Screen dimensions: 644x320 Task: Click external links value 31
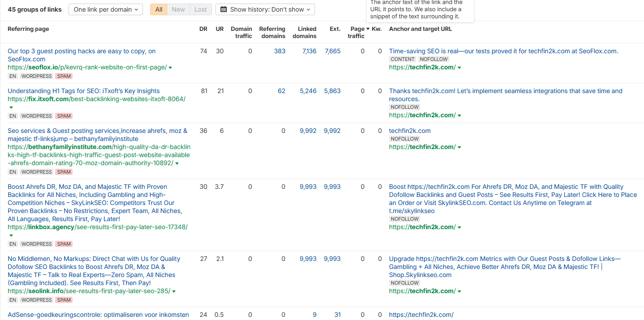coord(337,315)
